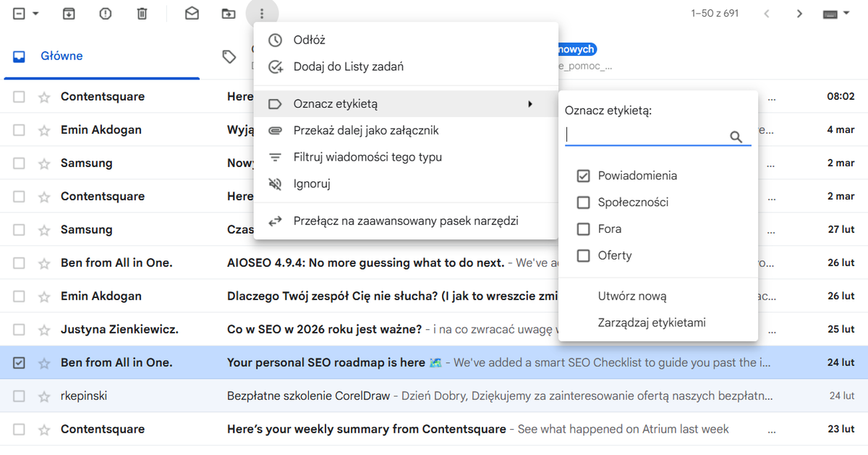
Task: Switch to the Główne tab
Action: [x=61, y=56]
